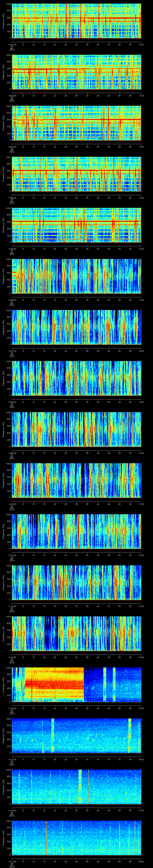The width and height of the screenshot is (153, 868).
Task: Click the spectrogram panel starting at 4:10:00
Action: (76, 481)
